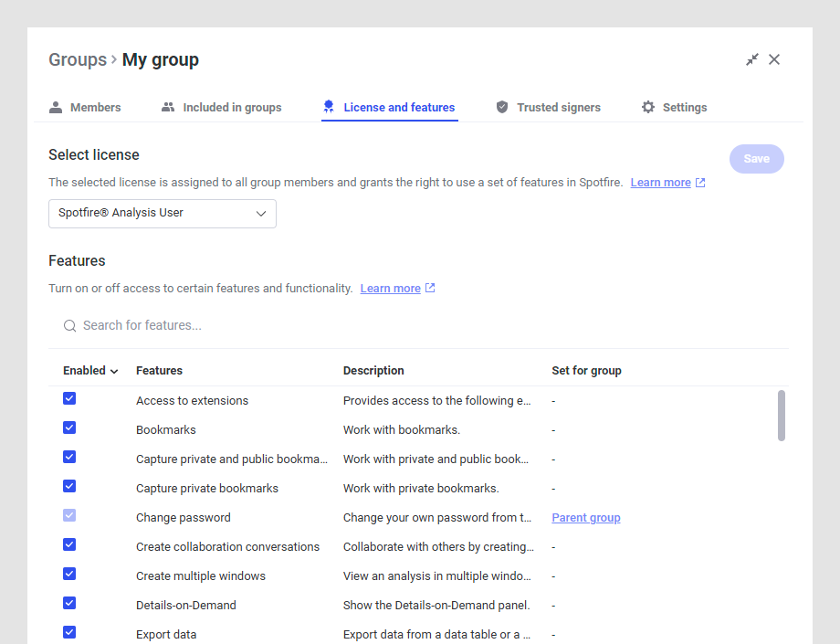Image resolution: width=840 pixels, height=644 pixels.
Task: Click the Save button
Action: (756, 159)
